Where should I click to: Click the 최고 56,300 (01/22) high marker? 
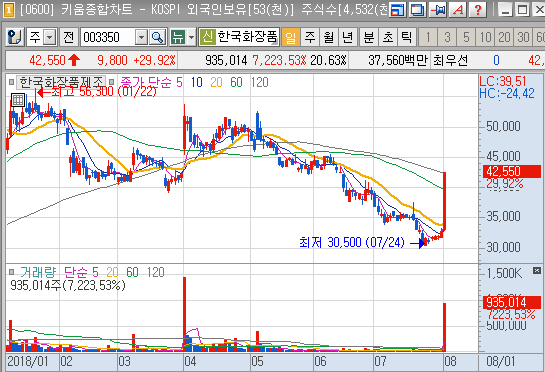[x=104, y=91]
